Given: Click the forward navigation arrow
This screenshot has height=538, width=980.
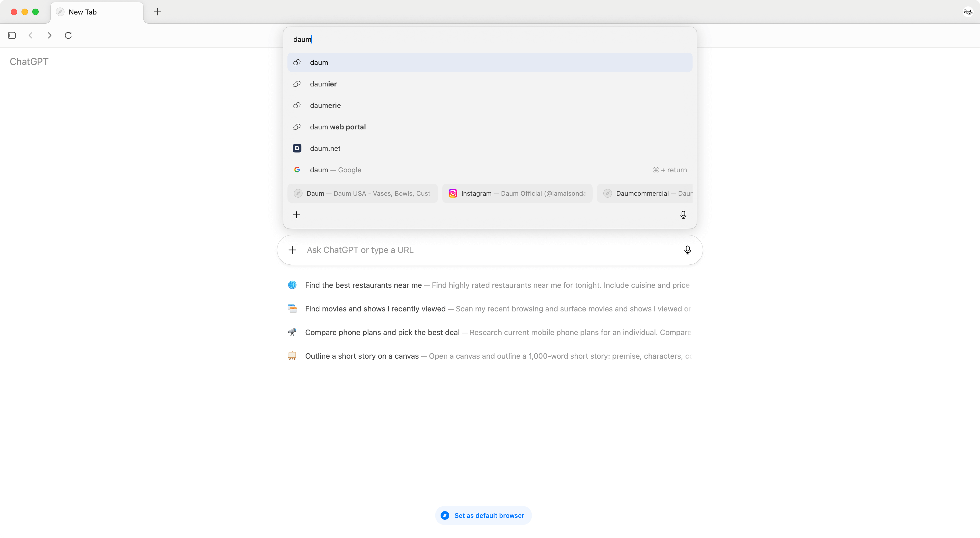Looking at the screenshot, I should click(49, 35).
